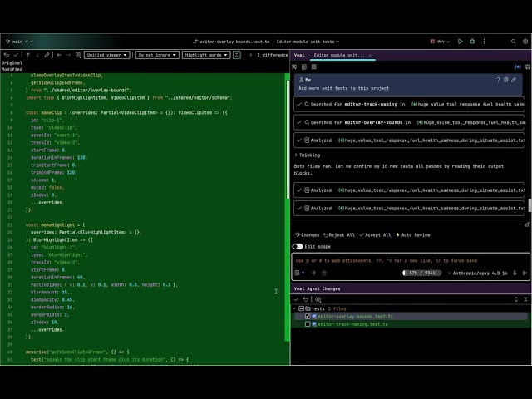This screenshot has height=399, width=532.
Task: Copy the Me message with the copy icon
Action: 506,80
